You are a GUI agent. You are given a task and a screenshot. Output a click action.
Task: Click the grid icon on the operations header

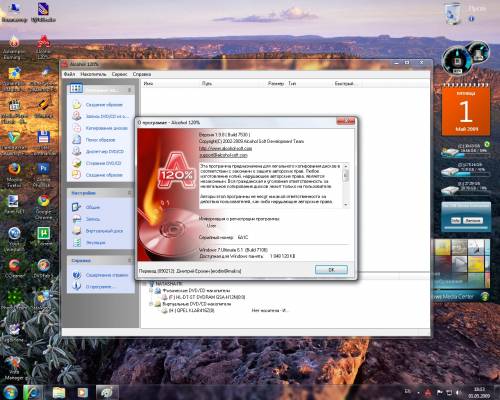click(x=76, y=89)
